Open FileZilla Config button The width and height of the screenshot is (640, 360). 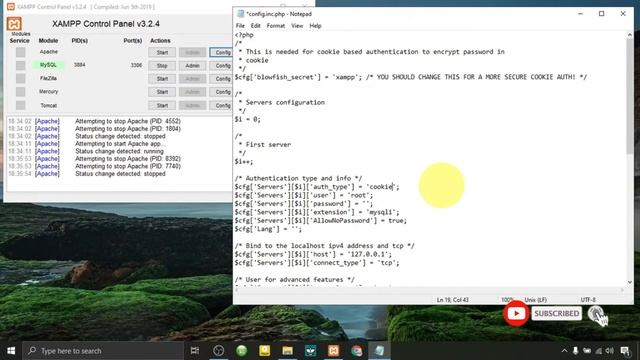coord(221,78)
